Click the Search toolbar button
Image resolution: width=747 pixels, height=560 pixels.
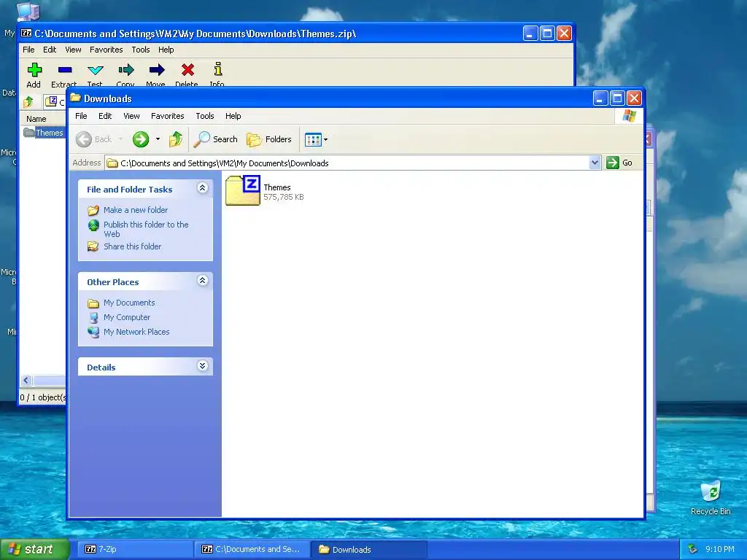pos(216,139)
